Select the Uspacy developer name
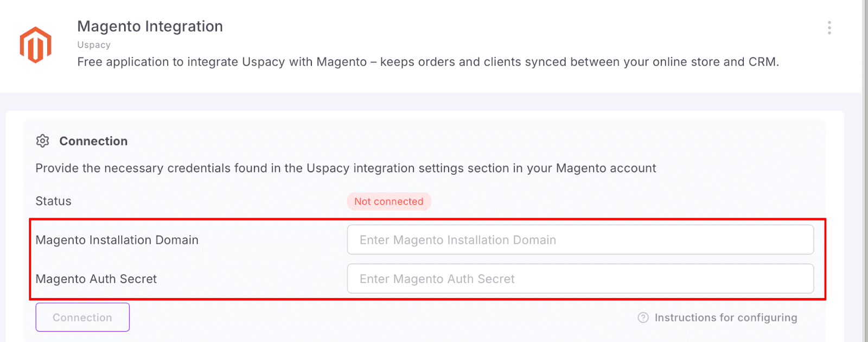This screenshot has width=868, height=342. (94, 45)
